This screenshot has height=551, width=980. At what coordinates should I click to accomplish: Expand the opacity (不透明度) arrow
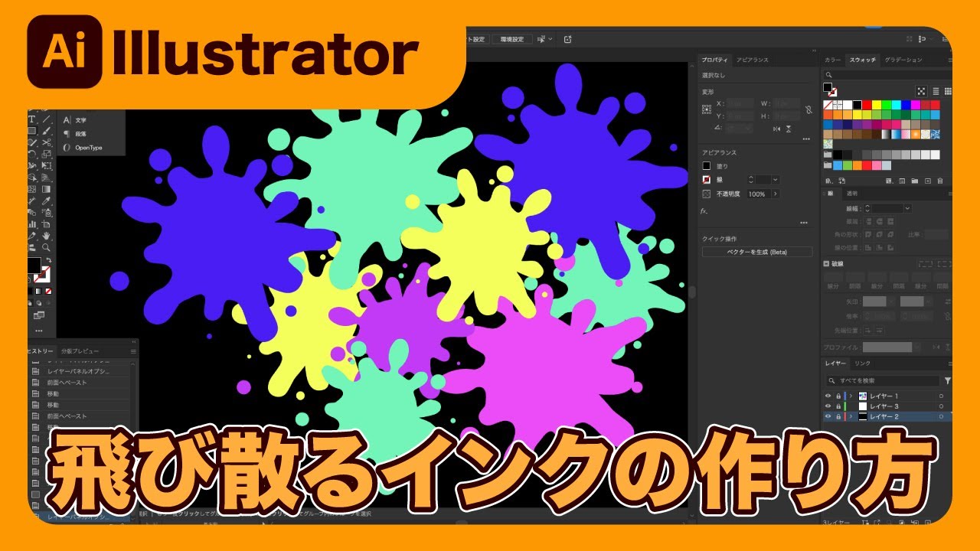775,194
